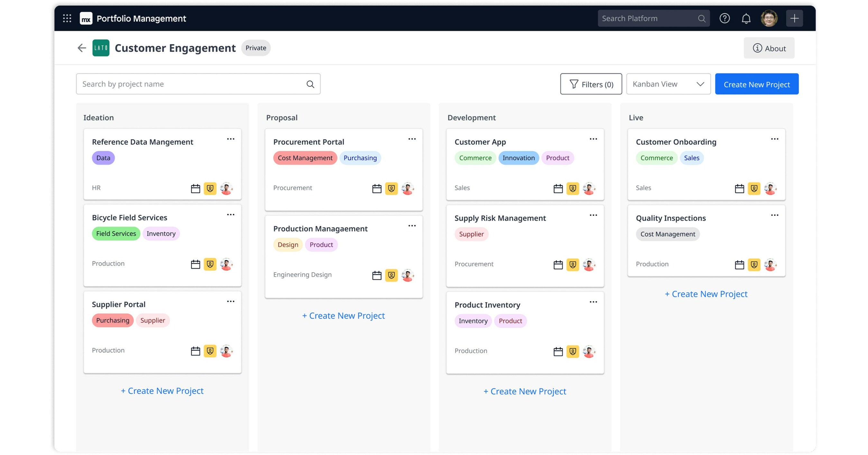Open the calendar icon on Procurement Portal card
This screenshot has height=455, width=868.
tap(377, 189)
